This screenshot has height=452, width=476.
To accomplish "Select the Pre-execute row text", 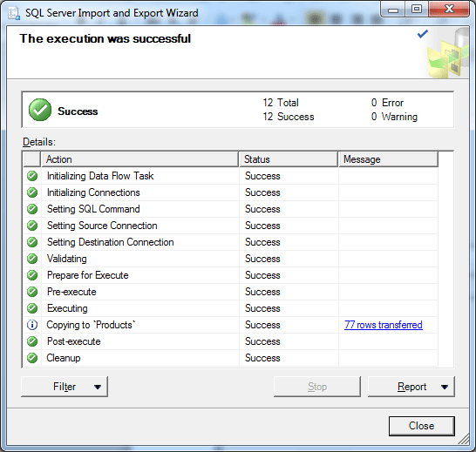I will 71,292.
